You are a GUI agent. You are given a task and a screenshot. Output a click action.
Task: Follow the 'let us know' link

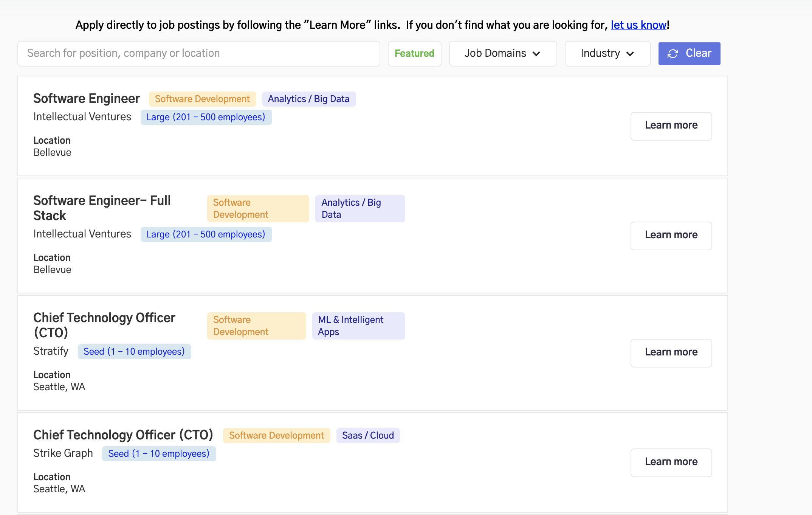(638, 25)
